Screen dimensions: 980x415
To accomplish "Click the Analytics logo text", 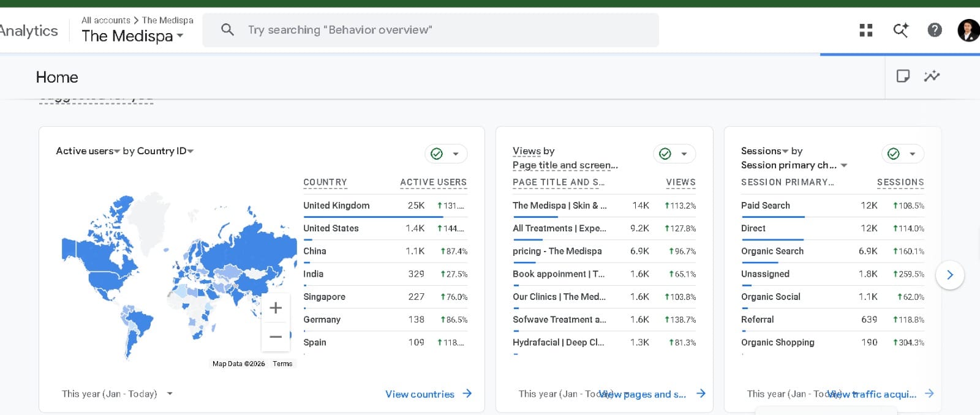I will point(28,31).
